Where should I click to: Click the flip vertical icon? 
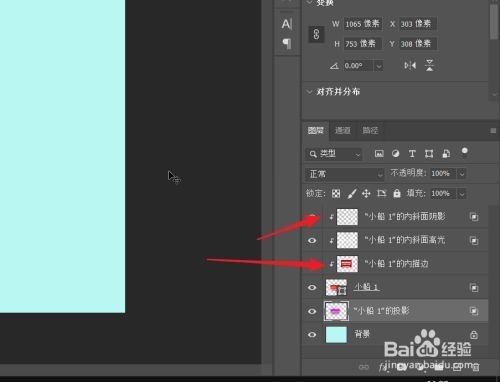pyautogui.click(x=429, y=65)
